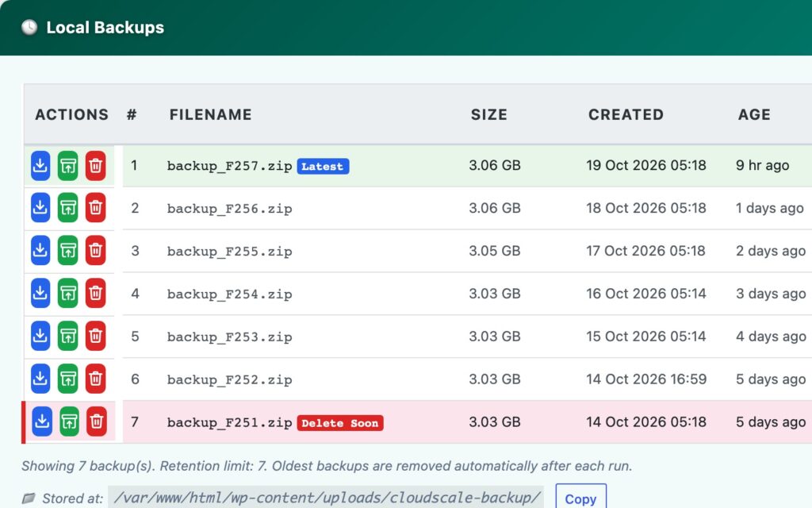Restore backup_F257.zip using the green icon
Image resolution: width=812 pixels, height=508 pixels.
pos(68,166)
